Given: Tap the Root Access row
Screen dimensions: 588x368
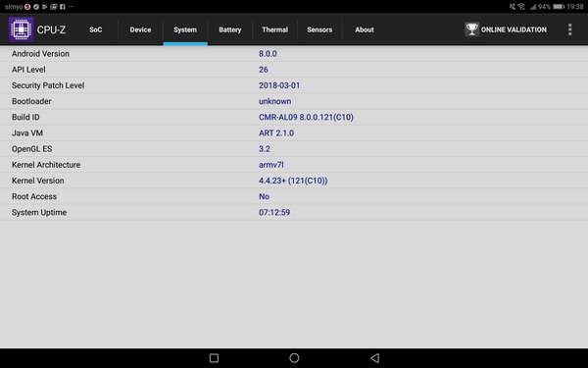Looking at the screenshot, I should (294, 196).
